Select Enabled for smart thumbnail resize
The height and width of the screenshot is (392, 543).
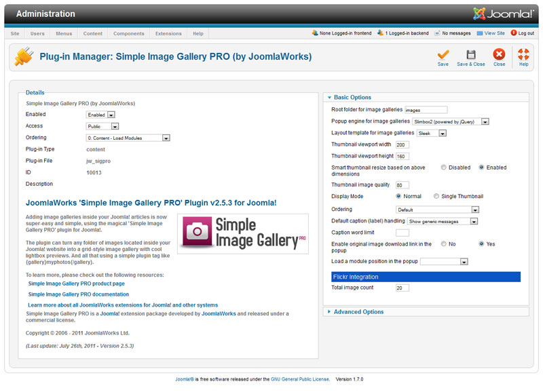(481, 168)
